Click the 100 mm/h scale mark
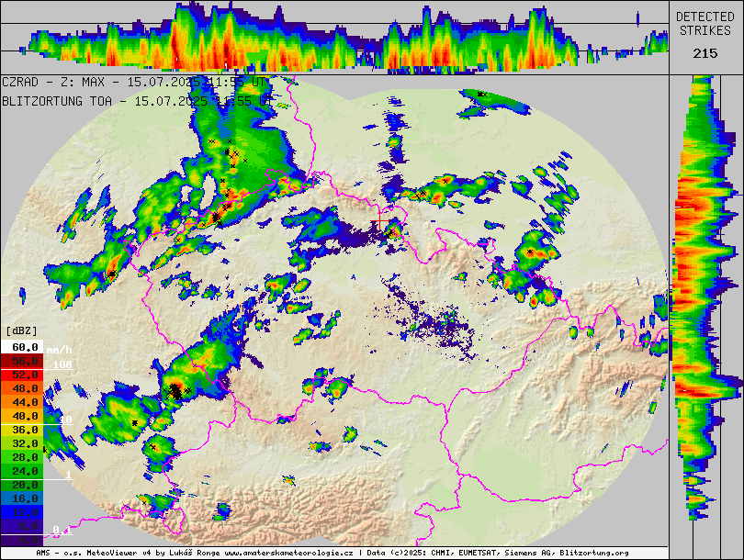 [62, 364]
